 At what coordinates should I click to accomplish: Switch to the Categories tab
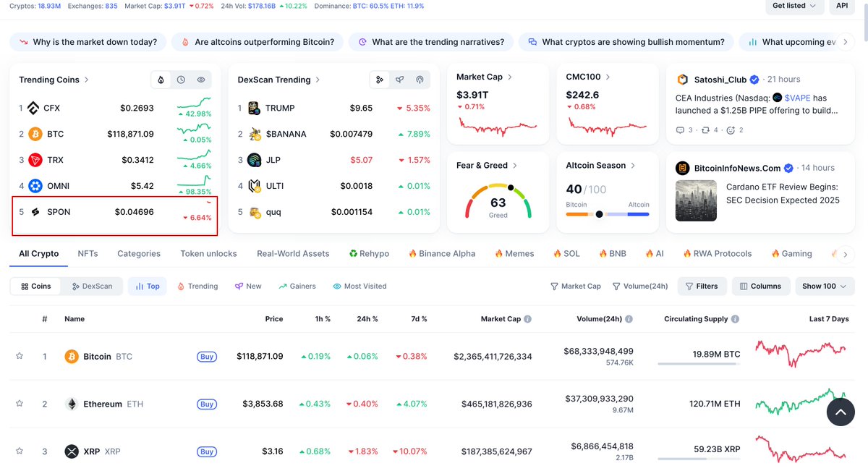pyautogui.click(x=139, y=254)
